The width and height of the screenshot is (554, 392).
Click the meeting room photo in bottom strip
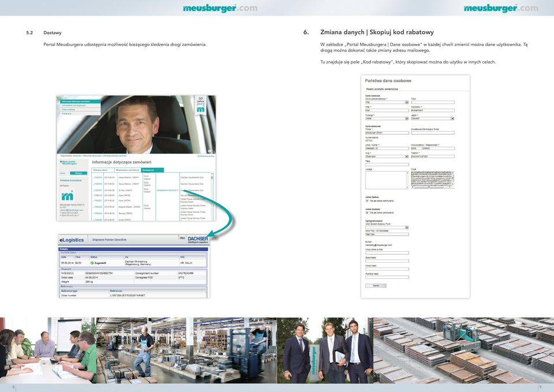click(x=48, y=350)
